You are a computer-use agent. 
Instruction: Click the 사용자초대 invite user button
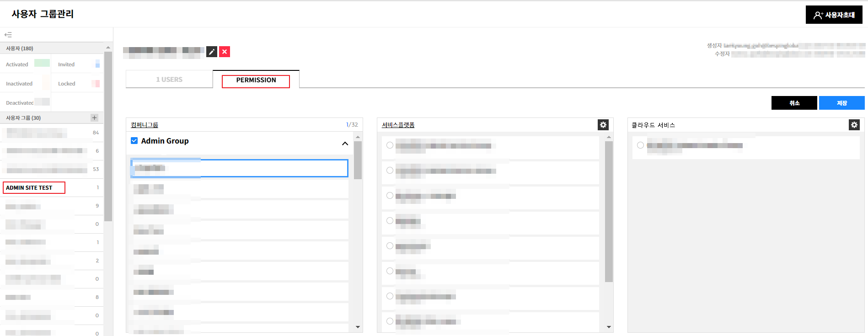pos(834,15)
